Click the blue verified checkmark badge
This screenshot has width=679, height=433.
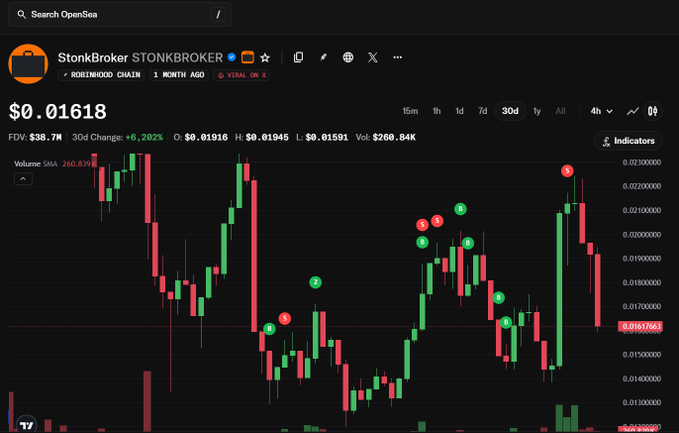(232, 57)
